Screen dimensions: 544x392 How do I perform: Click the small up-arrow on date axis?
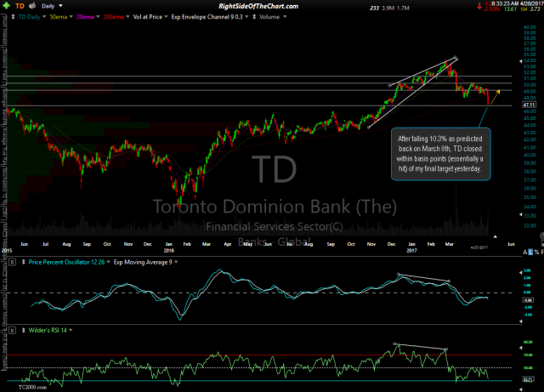[495, 236]
